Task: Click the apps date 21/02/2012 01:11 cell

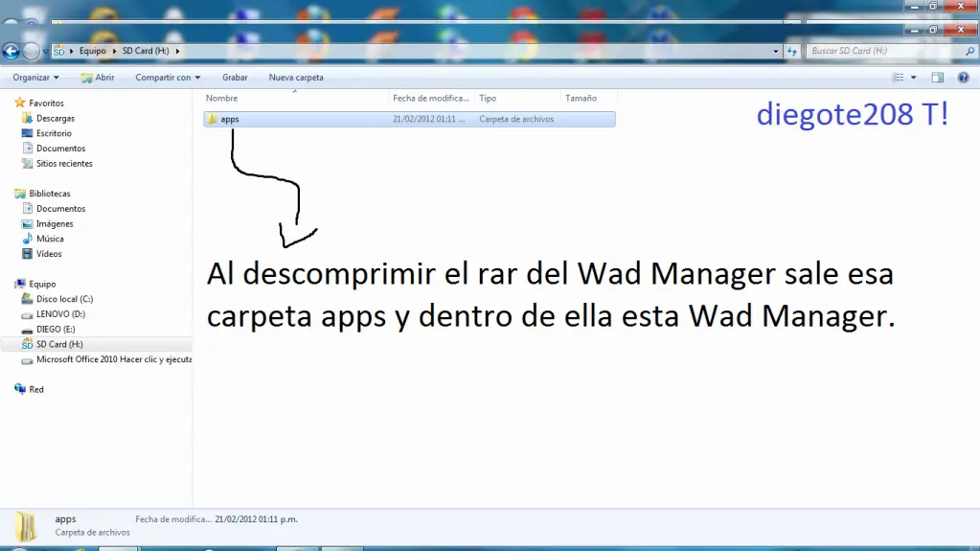Action: pyautogui.click(x=429, y=119)
